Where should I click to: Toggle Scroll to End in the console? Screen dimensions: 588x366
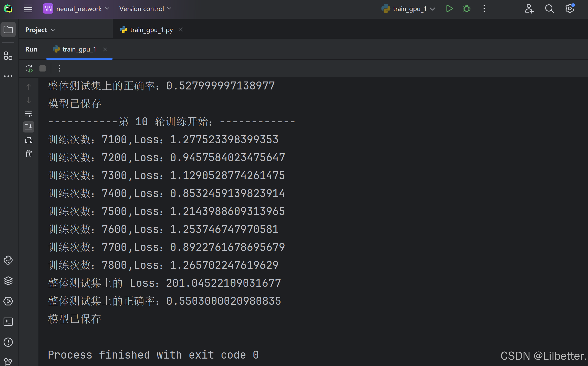[29, 127]
